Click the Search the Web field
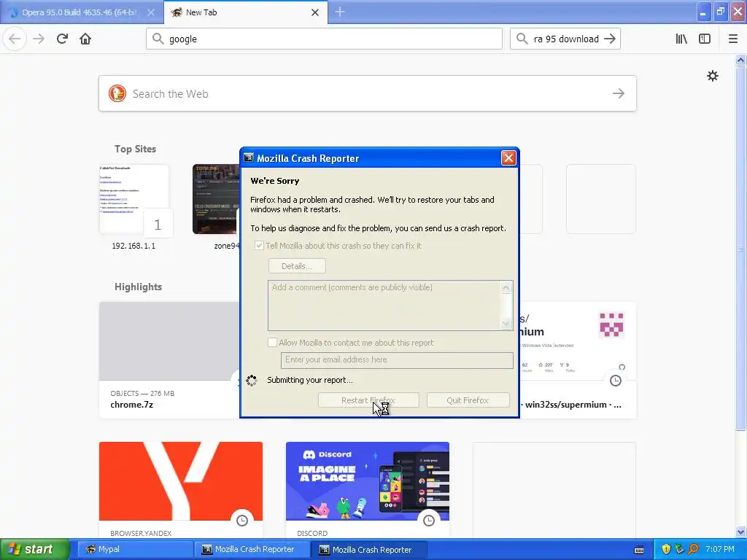This screenshot has height=560, width=747. 368,93
